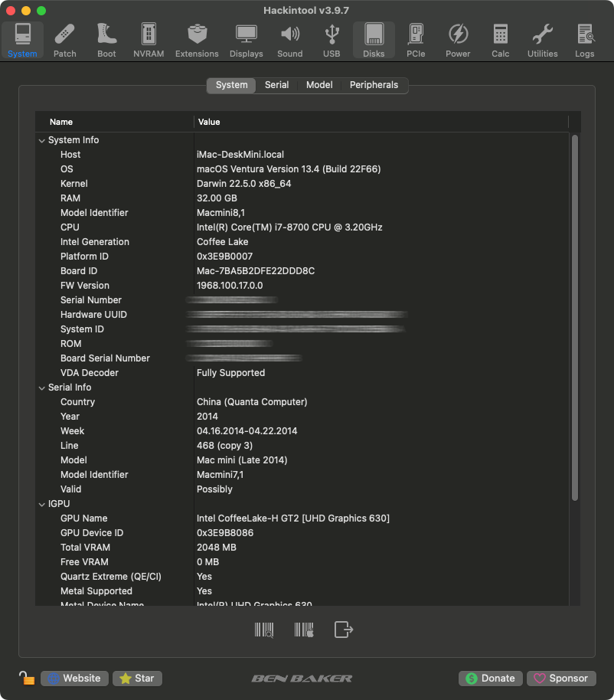Select the Macmini8,1 Model Identifier row
The width and height of the screenshot is (614, 700).
tap(302, 212)
